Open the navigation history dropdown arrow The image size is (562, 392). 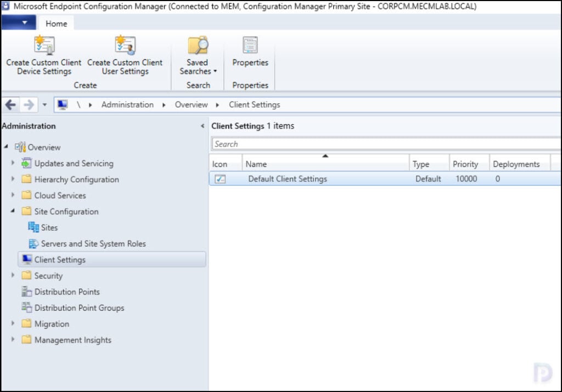44,105
